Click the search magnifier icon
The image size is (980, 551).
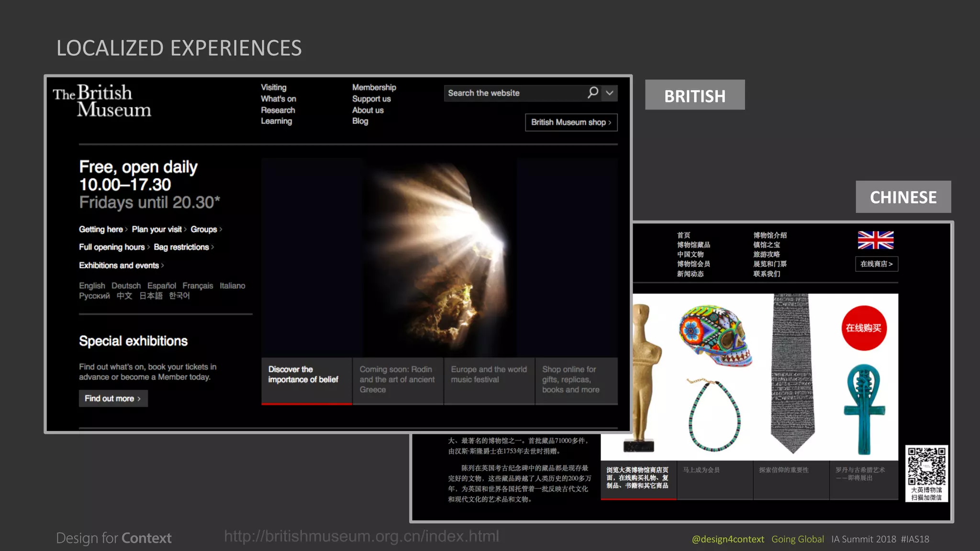point(593,92)
